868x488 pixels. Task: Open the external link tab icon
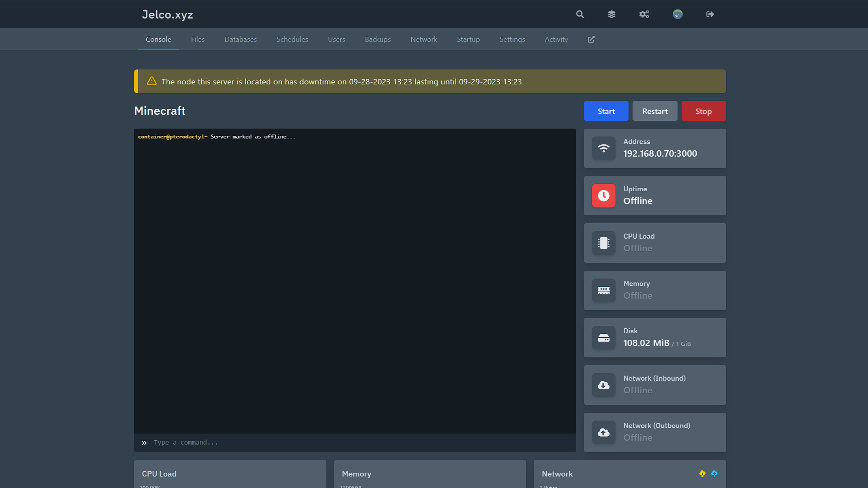point(591,39)
